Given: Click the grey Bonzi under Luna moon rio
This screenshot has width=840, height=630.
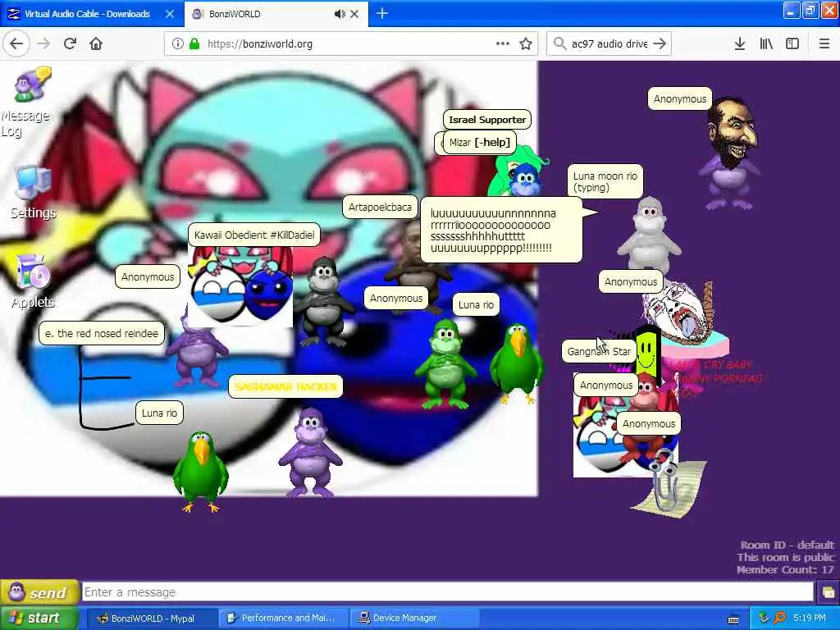Looking at the screenshot, I should click(x=648, y=235).
